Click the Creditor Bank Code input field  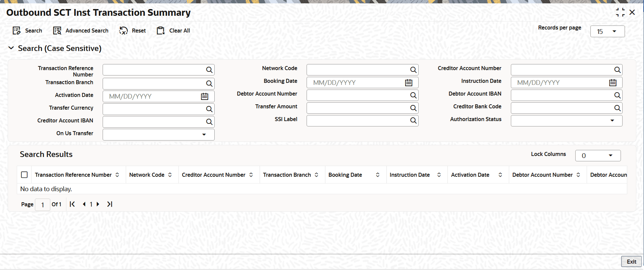(x=567, y=108)
